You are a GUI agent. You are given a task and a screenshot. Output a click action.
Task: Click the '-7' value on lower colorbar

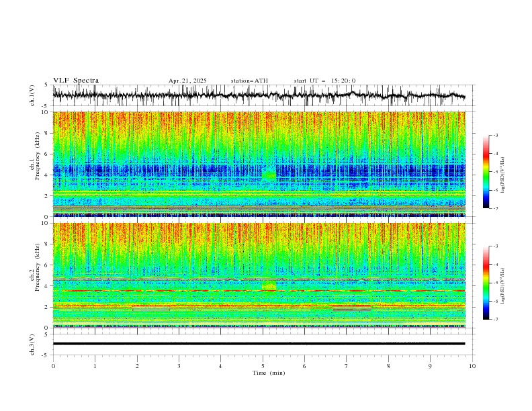pos(496,320)
